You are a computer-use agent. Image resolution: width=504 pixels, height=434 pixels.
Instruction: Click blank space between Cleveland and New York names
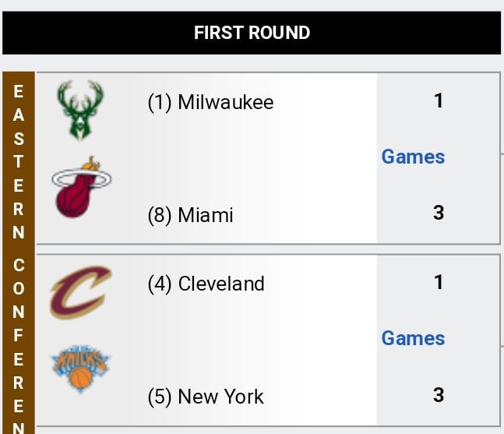[234, 340]
